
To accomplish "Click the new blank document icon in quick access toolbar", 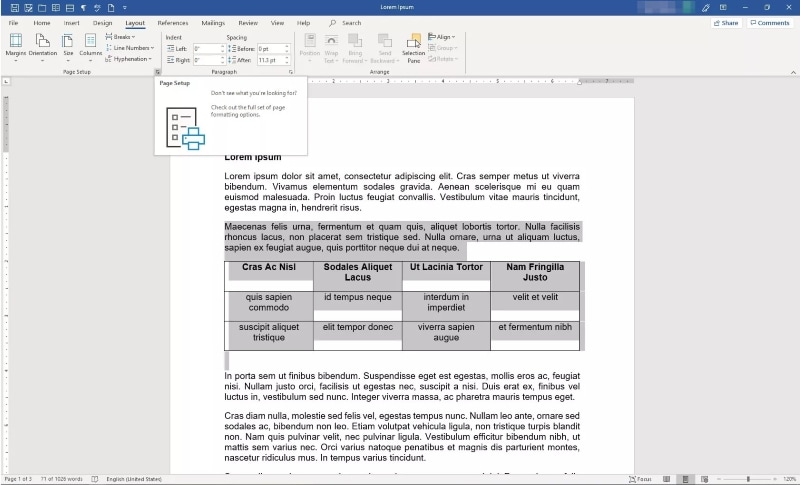I will [x=111, y=8].
